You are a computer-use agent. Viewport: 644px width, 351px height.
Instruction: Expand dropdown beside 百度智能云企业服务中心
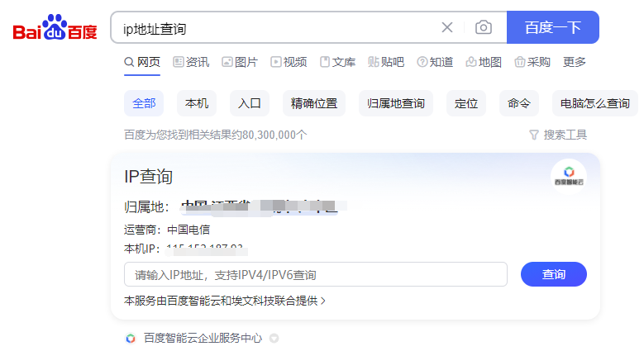coord(274,338)
